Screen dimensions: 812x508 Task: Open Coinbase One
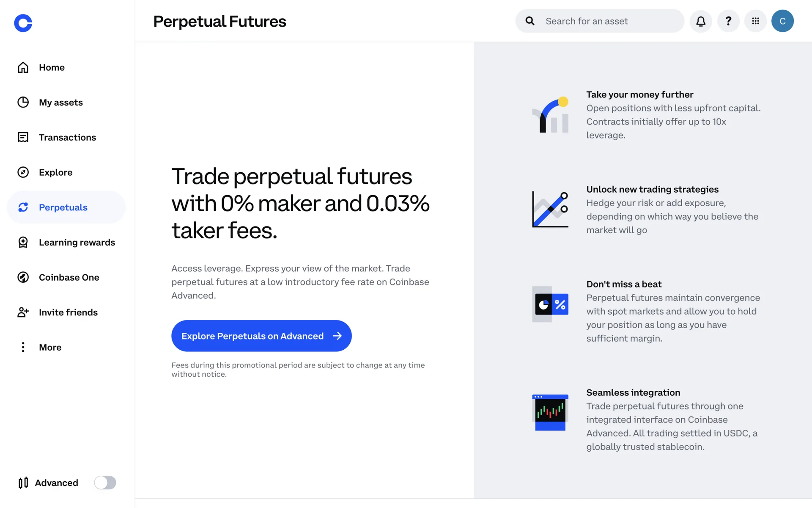(69, 277)
